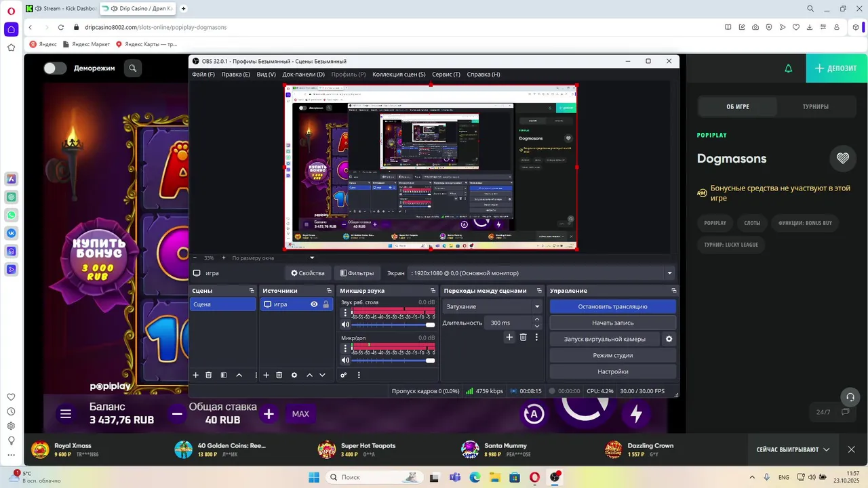Toggle lock on игра source
Image resolution: width=868 pixels, height=488 pixels.
tap(326, 304)
